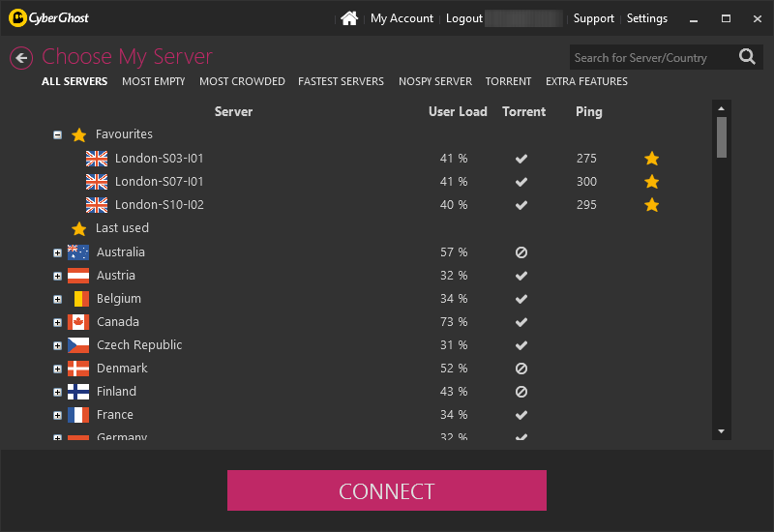The width and height of the screenshot is (774, 532).
Task: Sort by the Torrent column header
Action: [523, 111]
